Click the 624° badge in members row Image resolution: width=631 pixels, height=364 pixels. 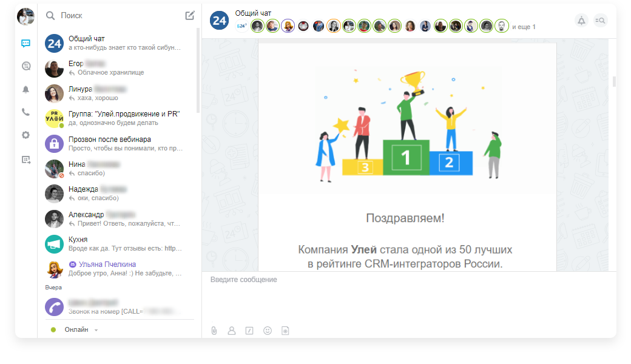(x=241, y=26)
